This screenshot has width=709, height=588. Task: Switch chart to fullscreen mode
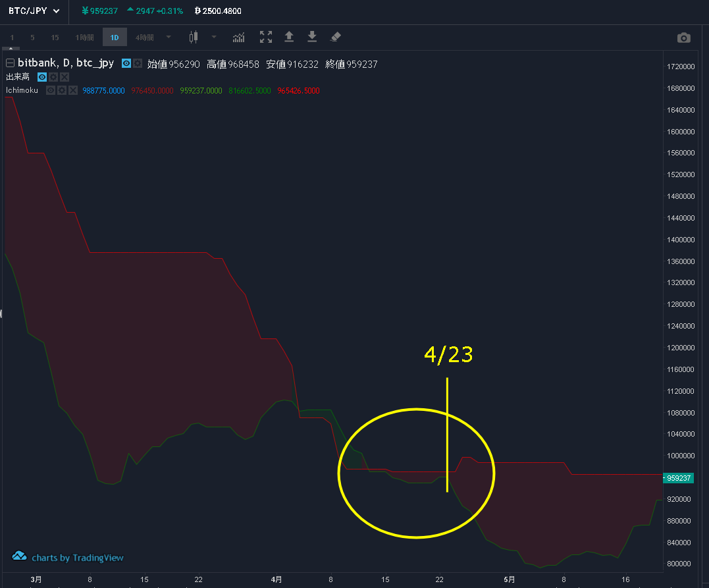pos(266,38)
